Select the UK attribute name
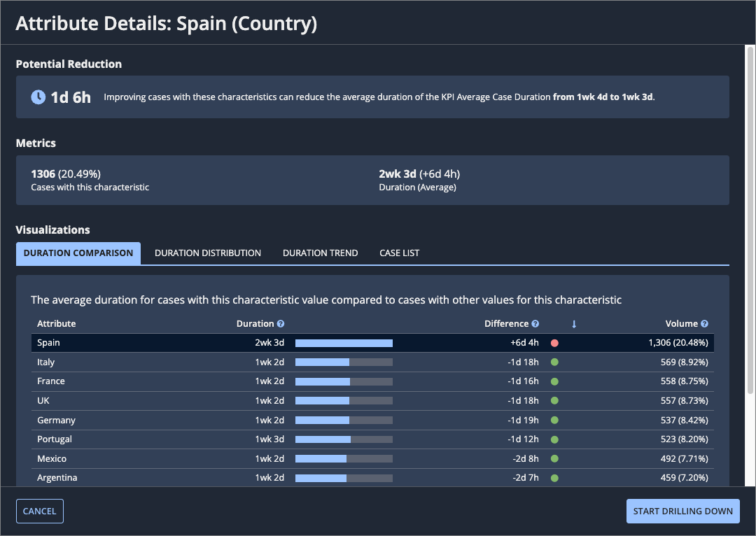 (x=43, y=400)
